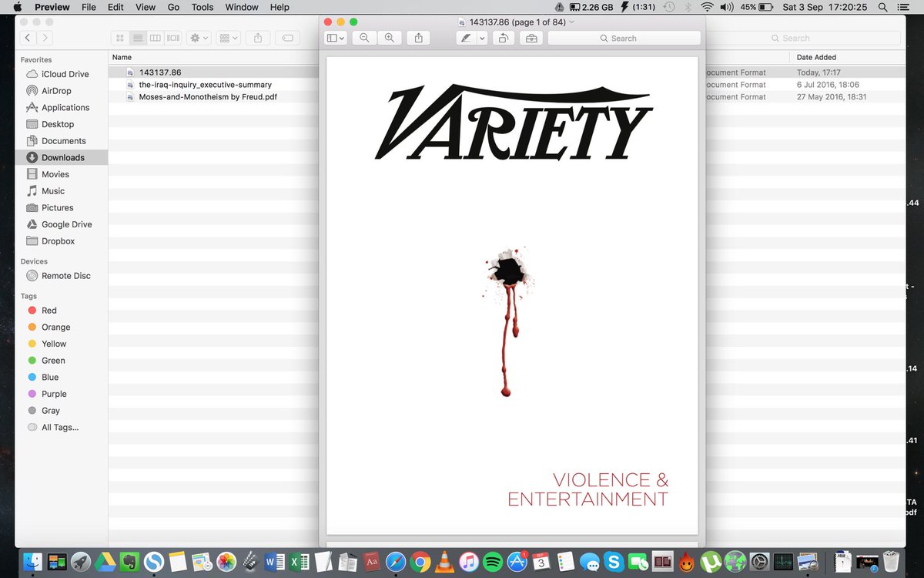Show All Tags in the sidebar
This screenshot has width=924, height=578.
click(x=62, y=428)
